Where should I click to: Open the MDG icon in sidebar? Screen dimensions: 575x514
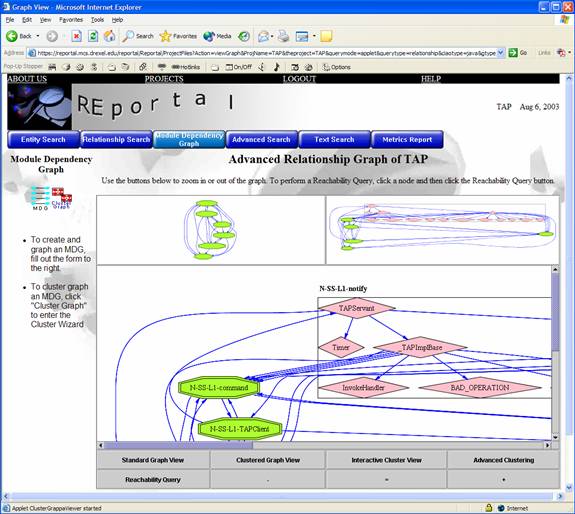tap(40, 198)
